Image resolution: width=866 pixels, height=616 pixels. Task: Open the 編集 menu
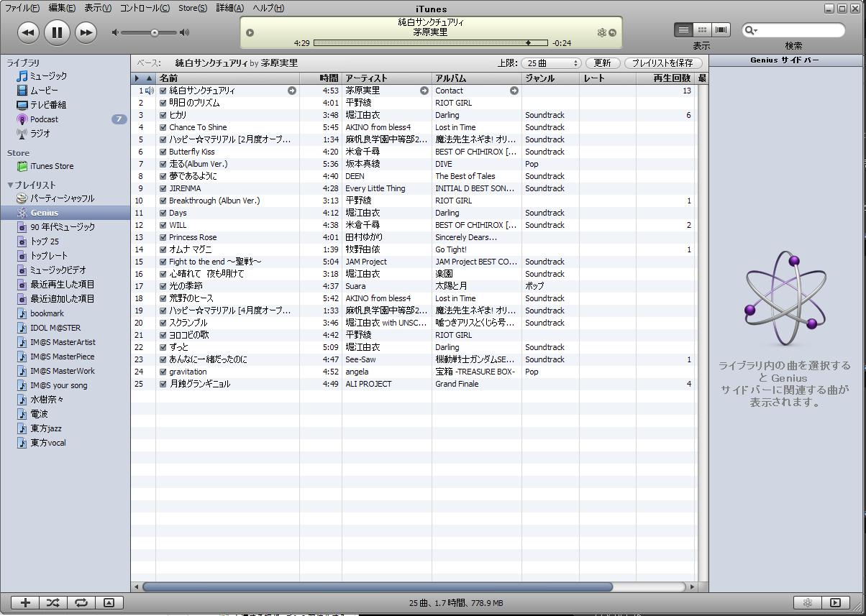(x=62, y=8)
